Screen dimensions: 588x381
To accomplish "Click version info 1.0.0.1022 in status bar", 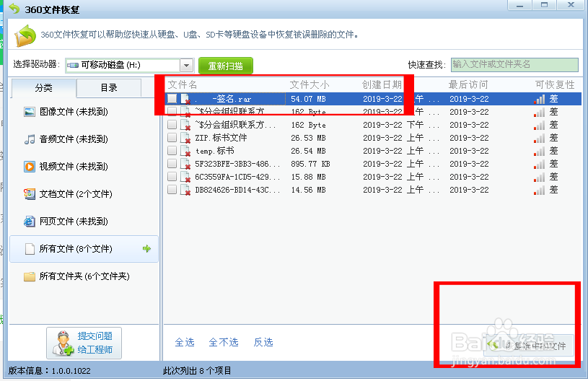I will pos(50,371).
